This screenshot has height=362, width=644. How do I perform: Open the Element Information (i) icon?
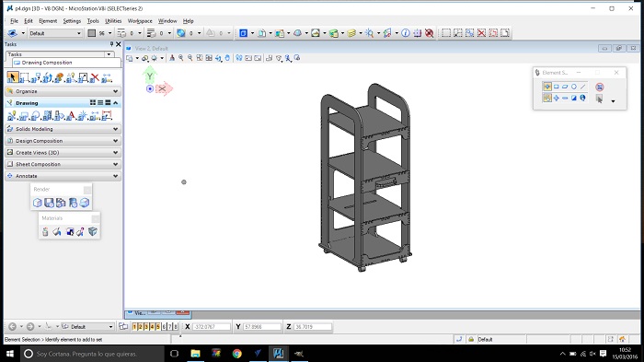pyautogui.click(x=406, y=33)
